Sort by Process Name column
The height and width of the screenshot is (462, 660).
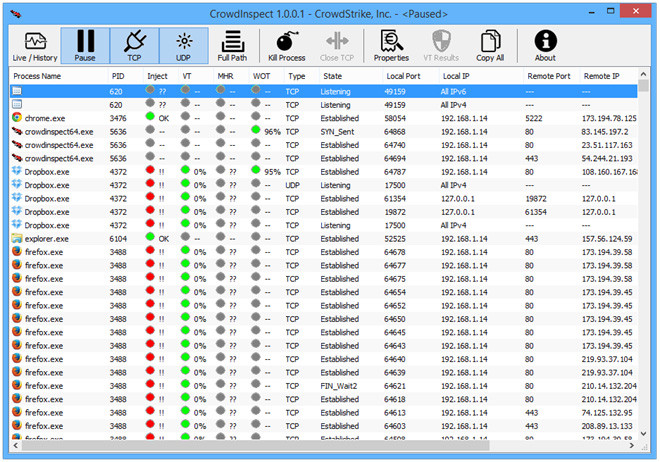pyautogui.click(x=37, y=76)
